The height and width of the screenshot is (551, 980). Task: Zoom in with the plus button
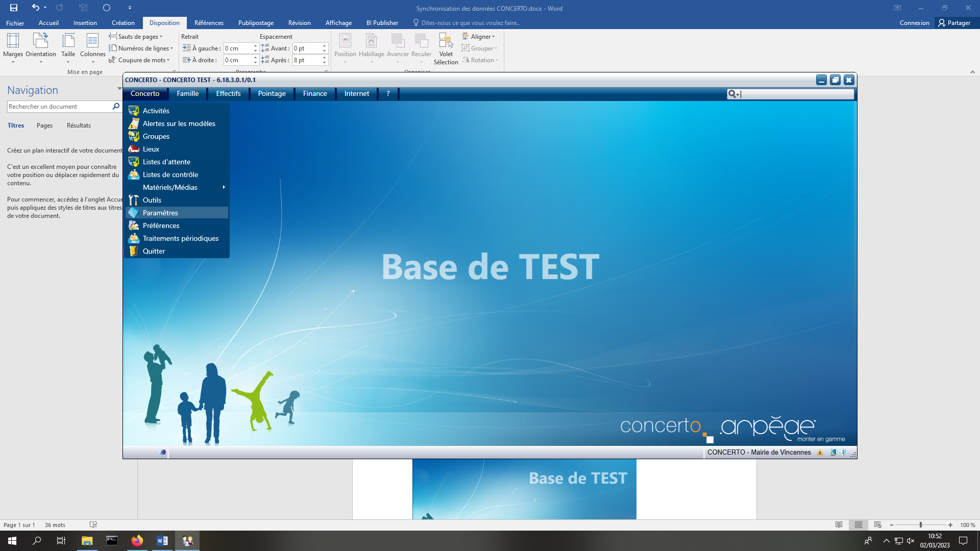coord(950,525)
